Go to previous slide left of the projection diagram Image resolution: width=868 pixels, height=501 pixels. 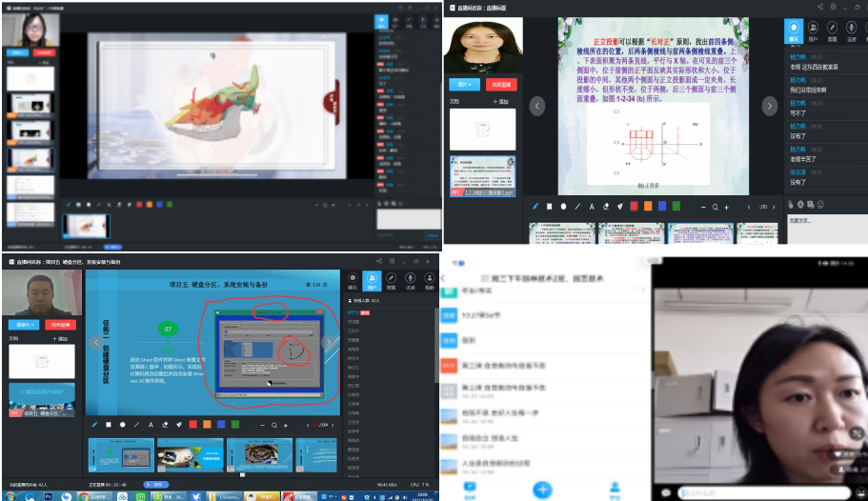point(537,106)
